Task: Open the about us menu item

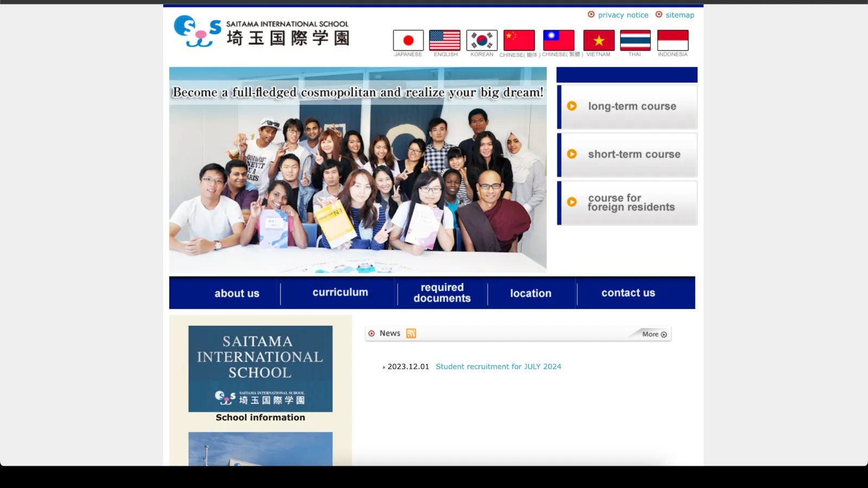Action: [237, 293]
